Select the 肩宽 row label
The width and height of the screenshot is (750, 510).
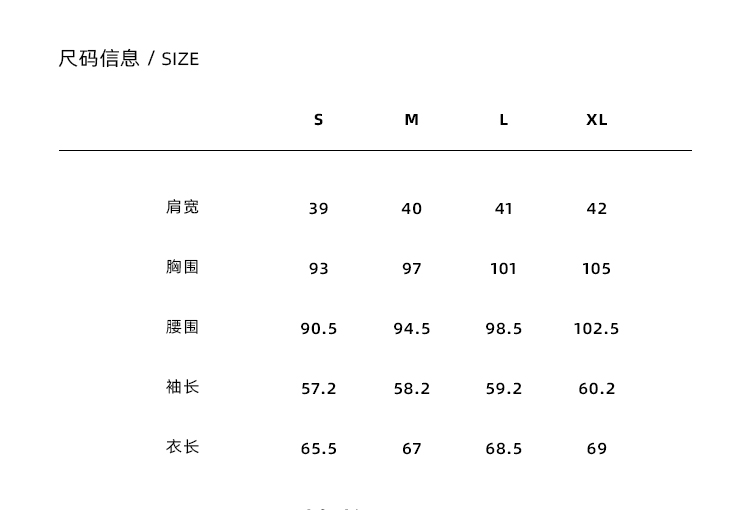[182, 207]
